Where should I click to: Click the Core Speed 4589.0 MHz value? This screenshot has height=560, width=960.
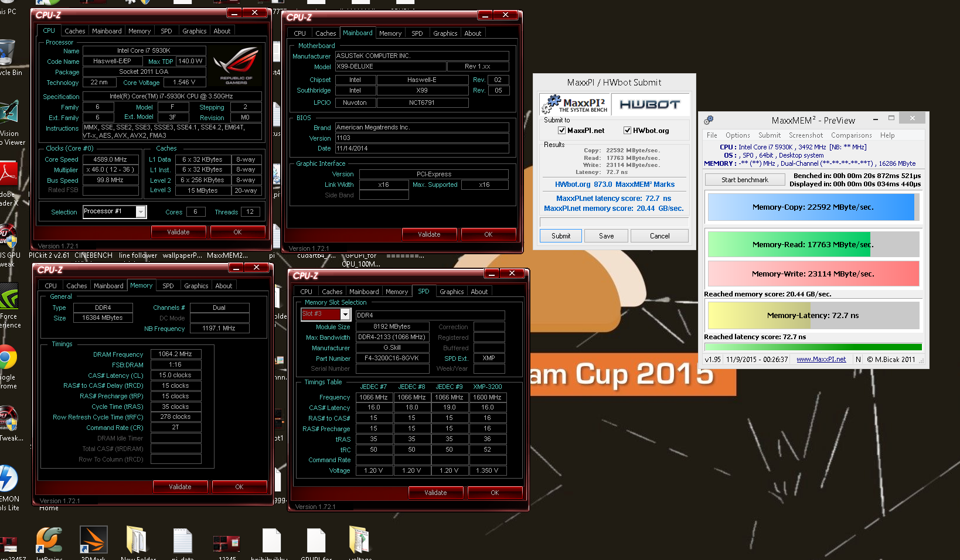point(110,159)
